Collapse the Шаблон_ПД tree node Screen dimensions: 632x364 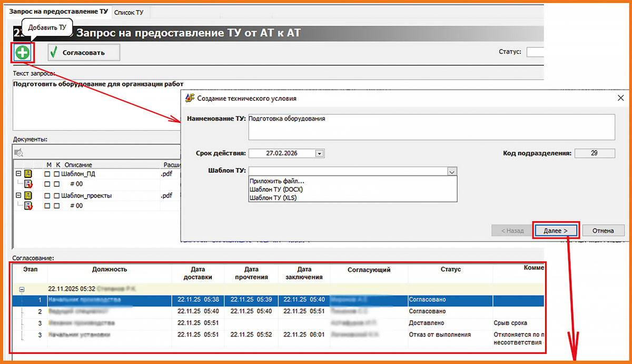(x=18, y=174)
